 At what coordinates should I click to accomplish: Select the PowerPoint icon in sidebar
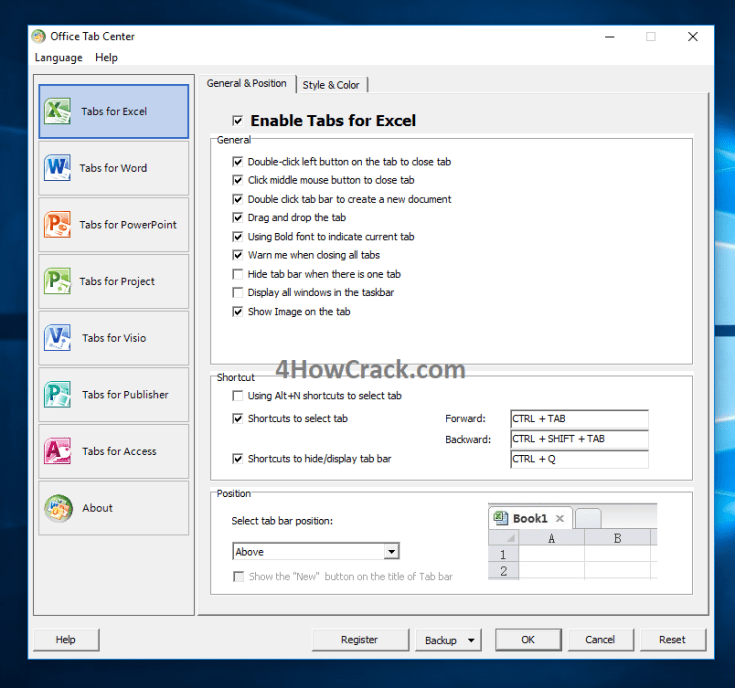click(x=58, y=224)
